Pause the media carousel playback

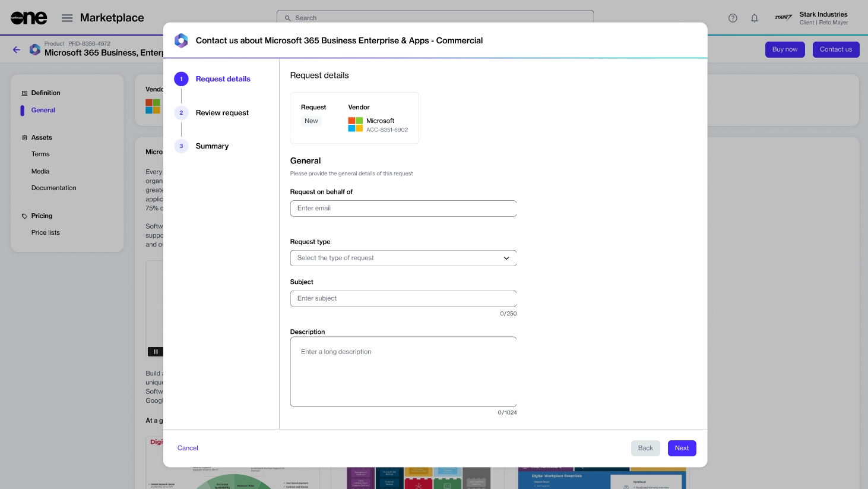point(156,352)
